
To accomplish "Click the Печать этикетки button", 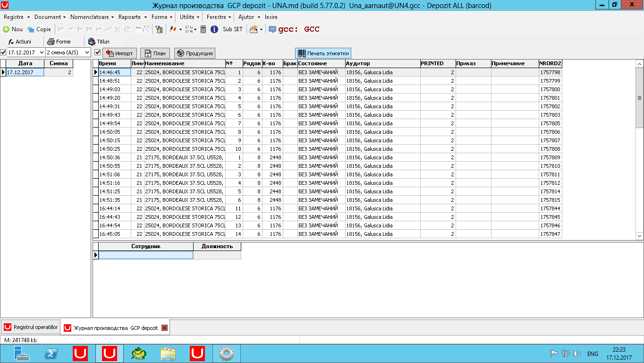I will [323, 53].
